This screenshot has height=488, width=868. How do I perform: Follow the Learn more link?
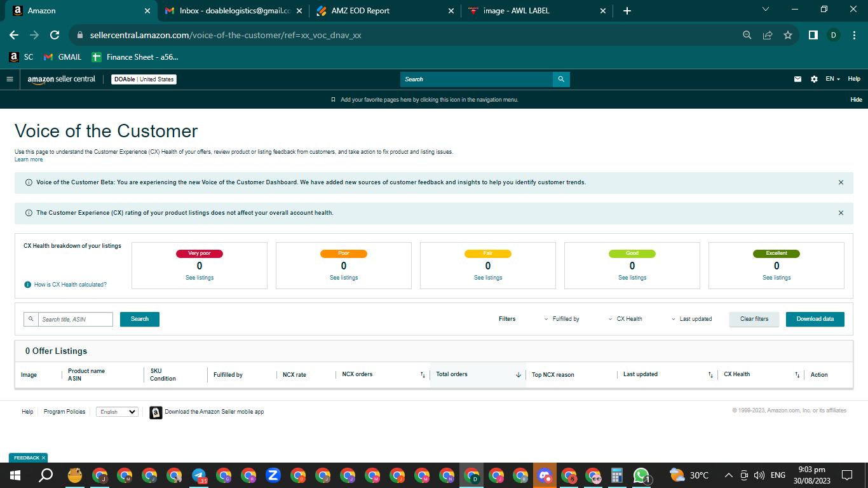click(29, 159)
